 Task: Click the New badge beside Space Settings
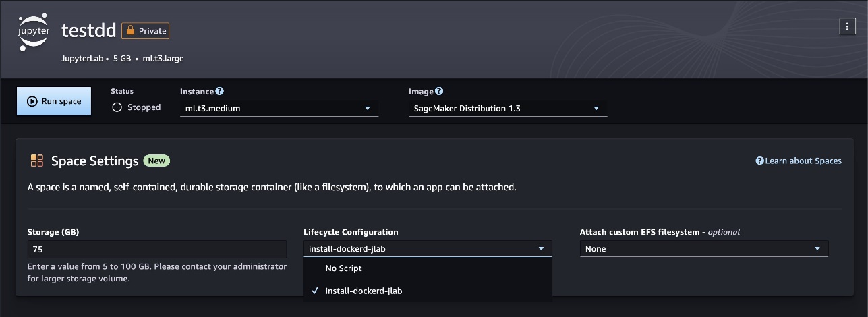point(157,161)
